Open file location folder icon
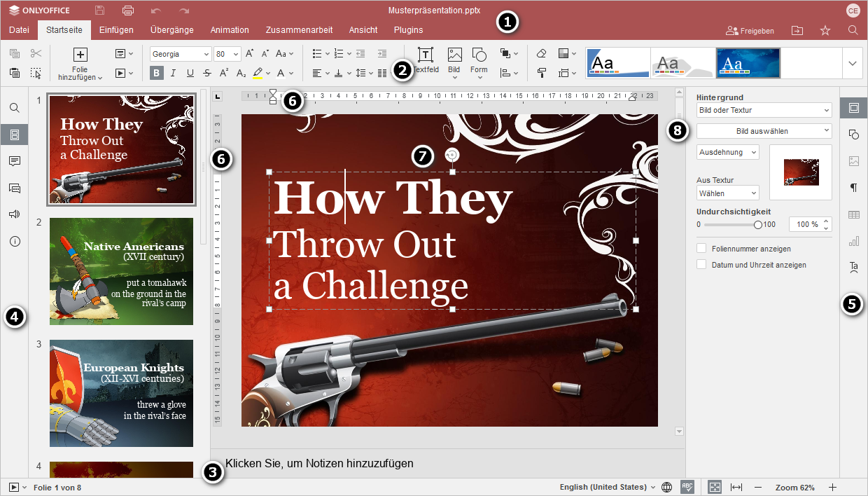868x496 pixels. point(797,30)
